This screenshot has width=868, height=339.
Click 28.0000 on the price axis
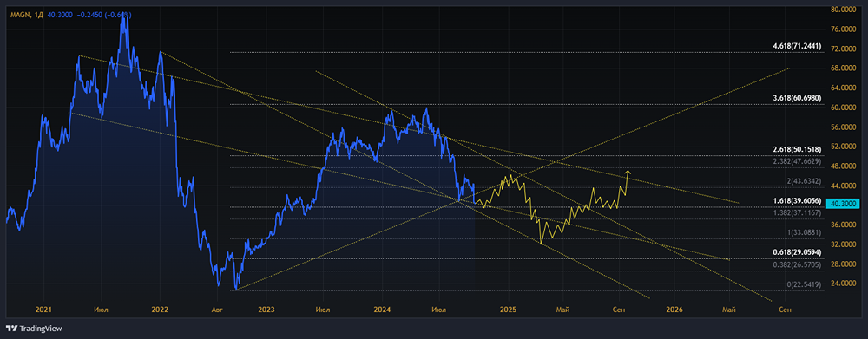(845, 264)
